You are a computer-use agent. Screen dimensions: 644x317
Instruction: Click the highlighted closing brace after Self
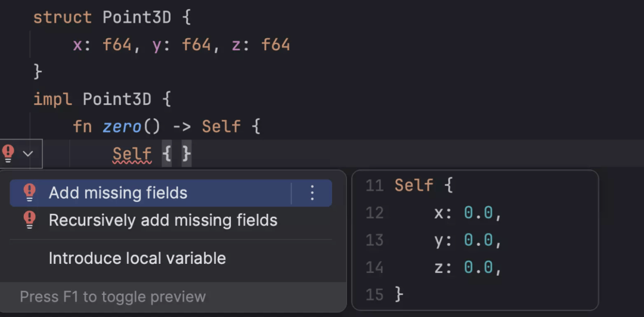tap(187, 154)
